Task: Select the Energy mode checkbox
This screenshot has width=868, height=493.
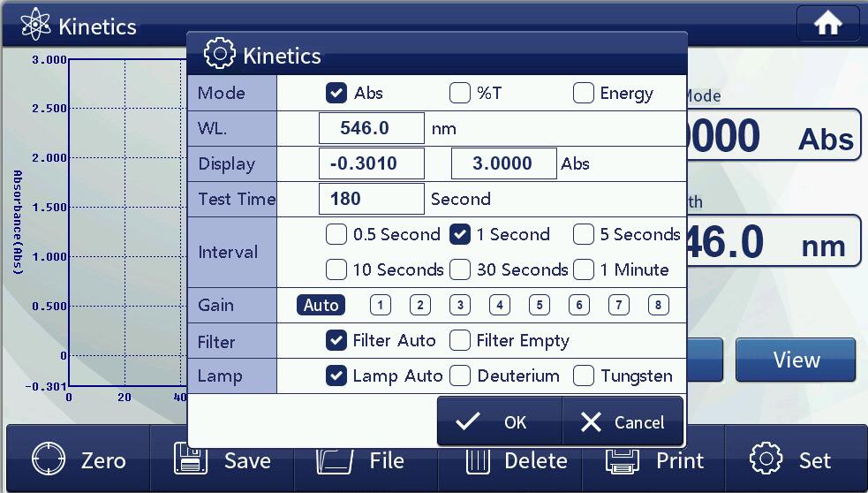Action: (x=584, y=93)
